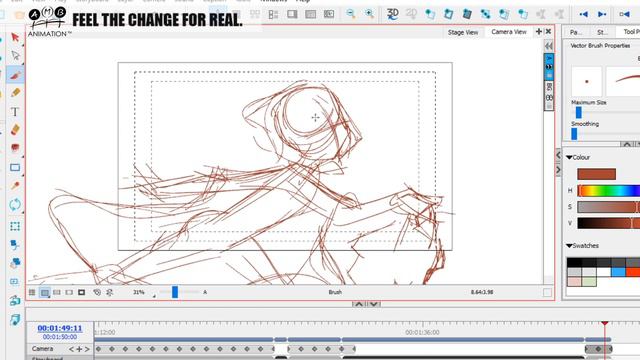The image size is (640, 360).
Task: Pick the Dropper tool
Action: coord(15,186)
